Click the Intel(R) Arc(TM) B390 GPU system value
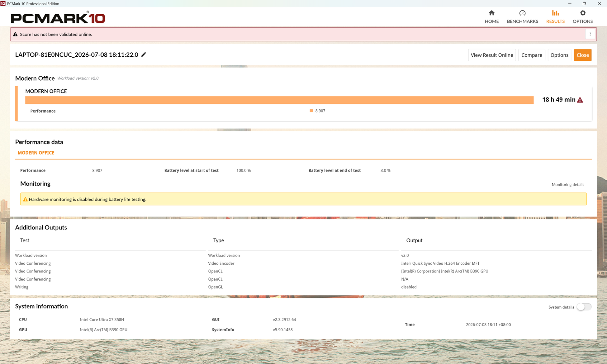The width and height of the screenshot is (607, 364). pyautogui.click(x=103, y=330)
